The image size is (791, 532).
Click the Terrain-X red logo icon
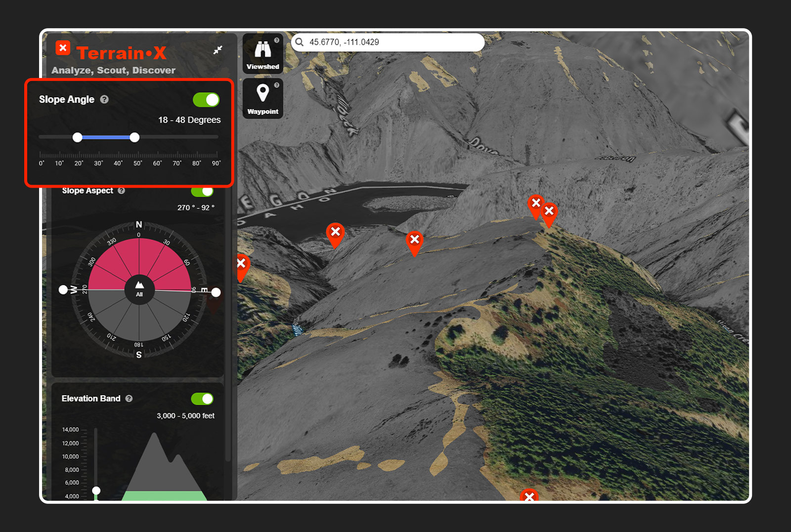[63, 48]
